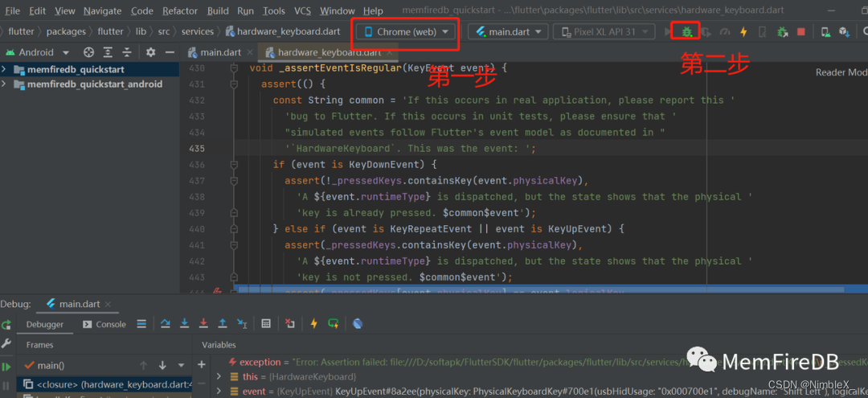The image size is (868, 398).
Task: Close main.dart debug session tab
Action: (108, 304)
